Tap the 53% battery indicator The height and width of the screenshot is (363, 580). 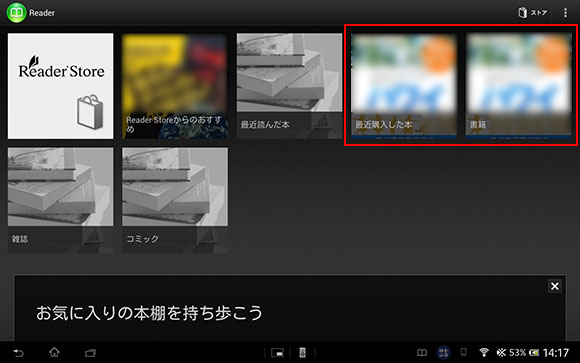pos(524,353)
